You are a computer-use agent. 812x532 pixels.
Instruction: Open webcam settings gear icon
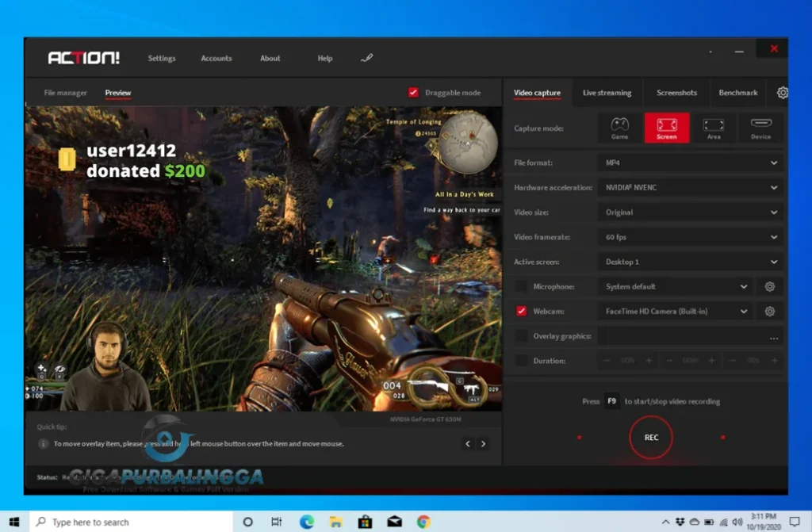769,312
